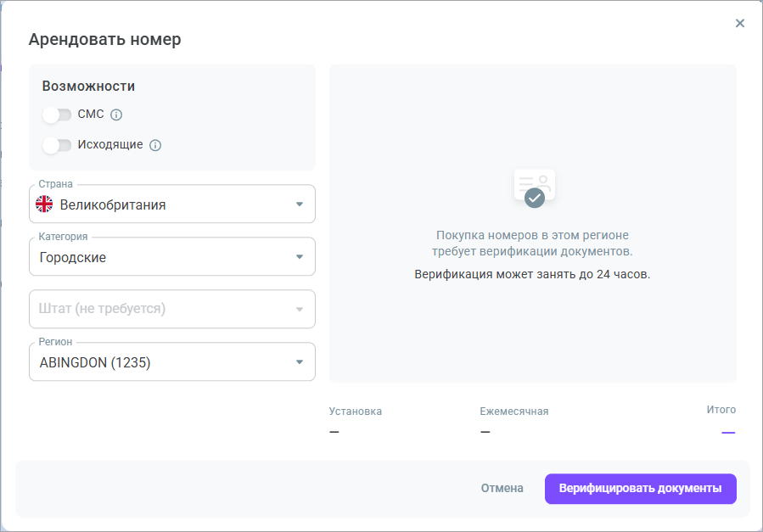The width and height of the screenshot is (763, 532).
Task: Click the Возможности section heading
Action: 88,86
